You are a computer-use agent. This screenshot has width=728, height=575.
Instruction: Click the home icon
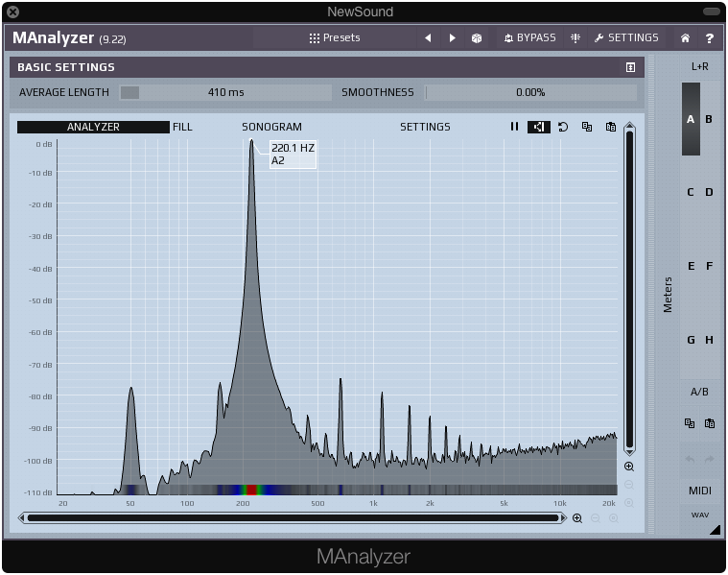685,38
